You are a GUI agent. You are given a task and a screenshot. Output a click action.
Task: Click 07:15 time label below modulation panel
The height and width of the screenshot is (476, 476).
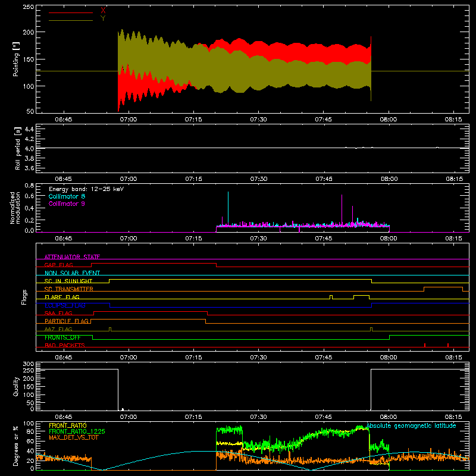click(193, 239)
